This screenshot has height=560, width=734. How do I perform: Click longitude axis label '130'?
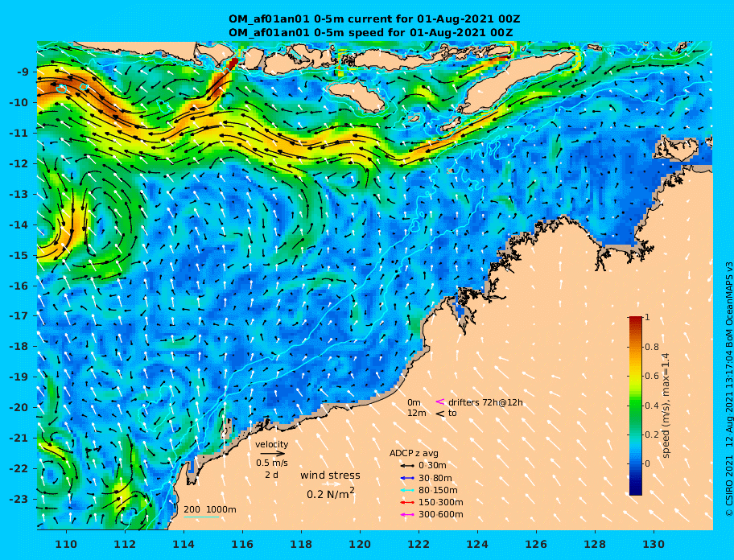654,544
